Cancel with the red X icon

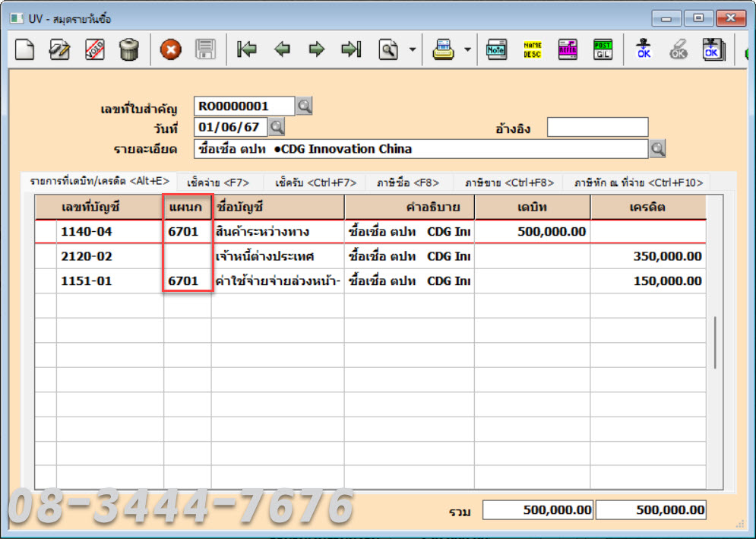tap(171, 49)
